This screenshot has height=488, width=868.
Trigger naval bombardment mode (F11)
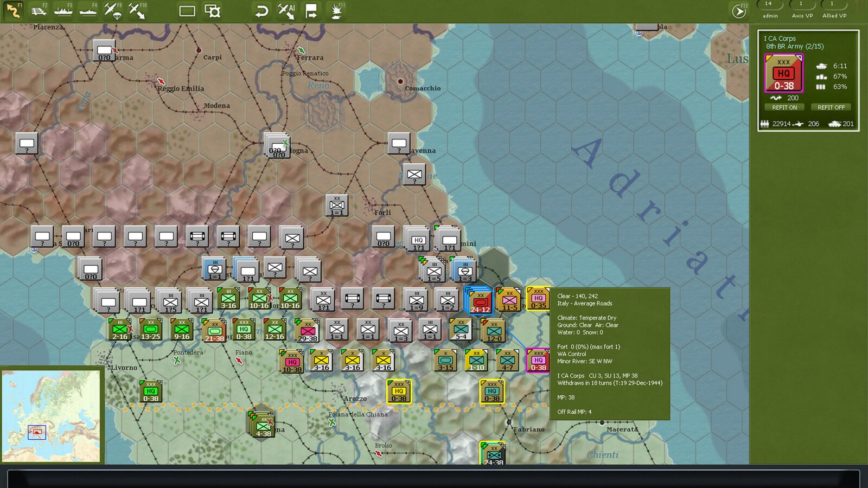point(336,10)
